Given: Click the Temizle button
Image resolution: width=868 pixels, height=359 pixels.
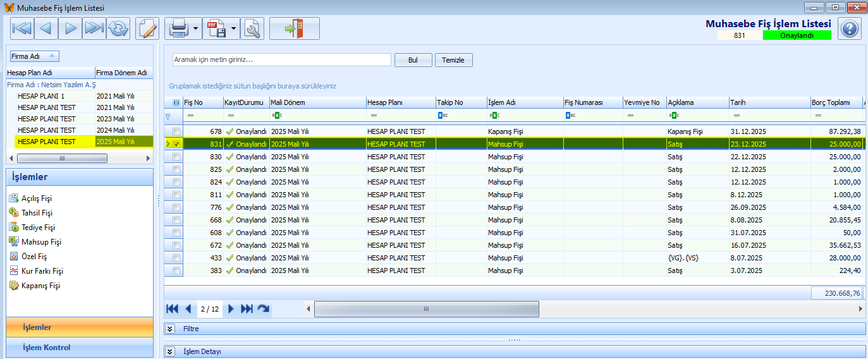Looking at the screenshot, I should [x=453, y=60].
